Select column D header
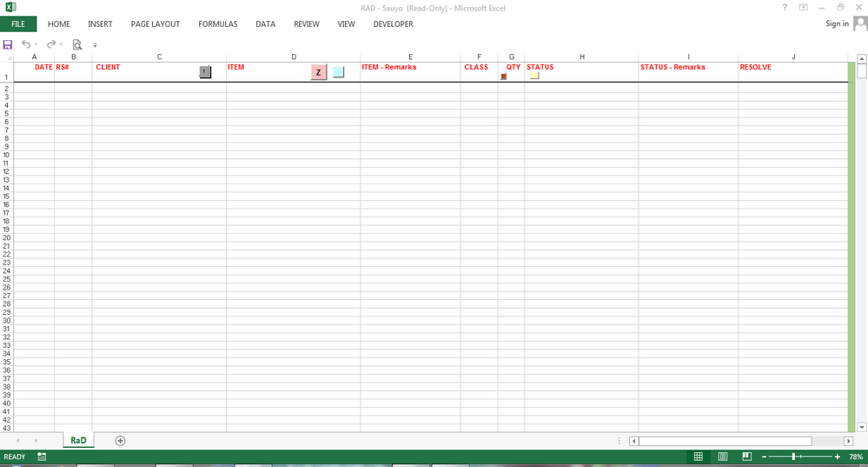Image resolution: width=868 pixels, height=467 pixels. 294,57
